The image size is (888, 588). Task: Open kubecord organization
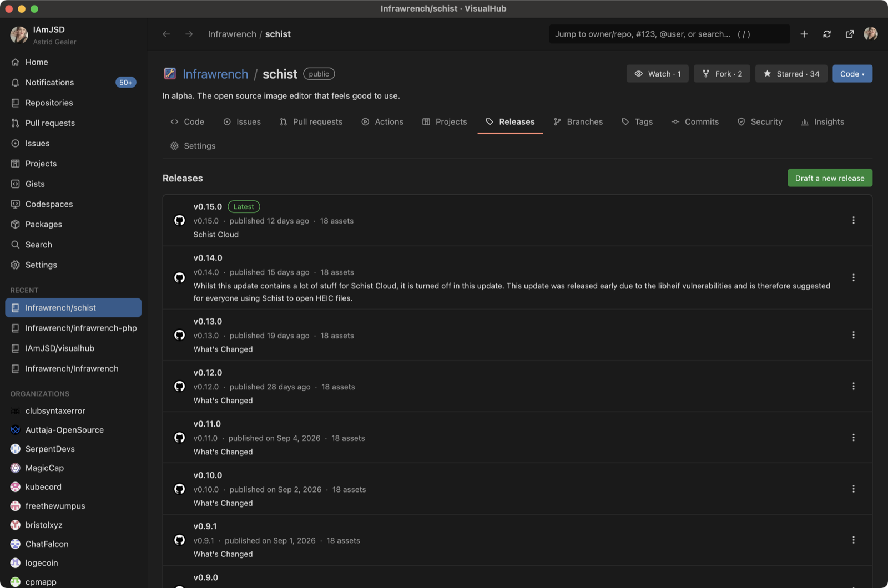pyautogui.click(x=73, y=487)
